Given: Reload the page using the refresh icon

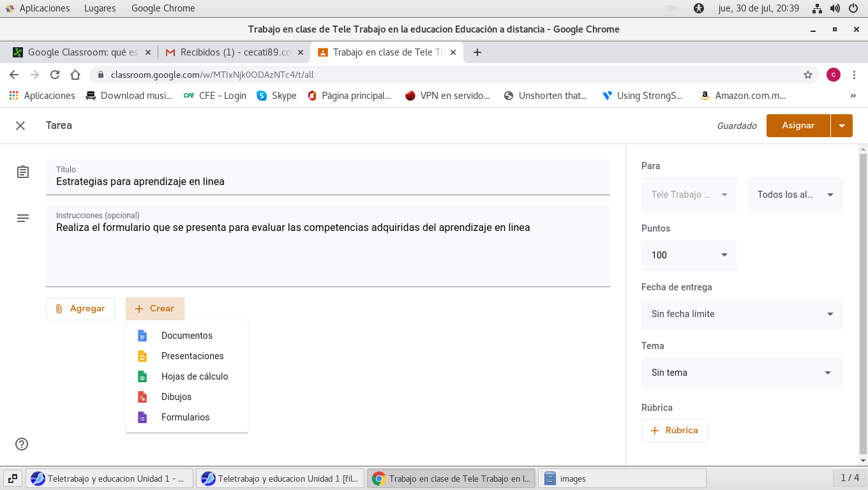Looking at the screenshot, I should point(55,75).
